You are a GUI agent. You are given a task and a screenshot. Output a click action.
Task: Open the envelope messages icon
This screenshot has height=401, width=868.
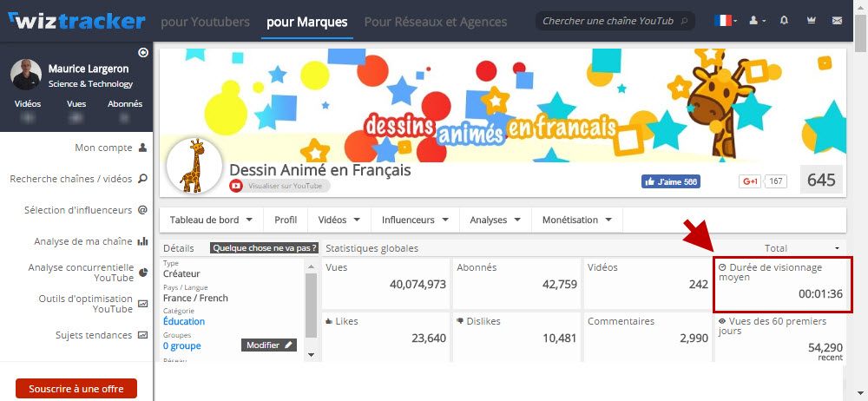coord(837,21)
